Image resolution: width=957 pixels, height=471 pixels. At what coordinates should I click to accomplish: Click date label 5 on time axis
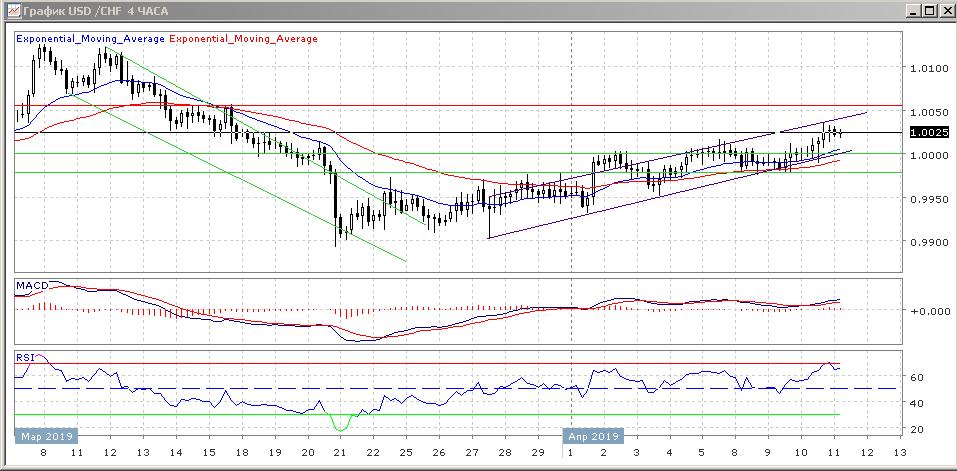click(x=702, y=453)
